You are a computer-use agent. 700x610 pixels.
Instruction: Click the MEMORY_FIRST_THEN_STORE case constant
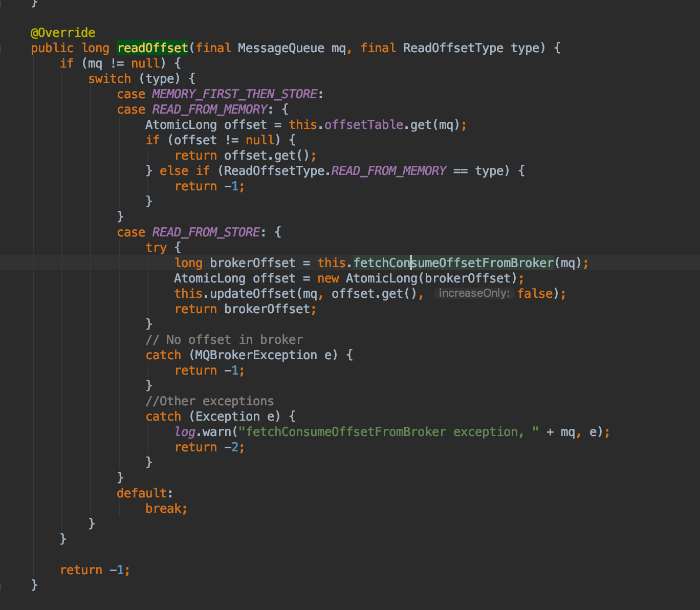click(x=235, y=94)
